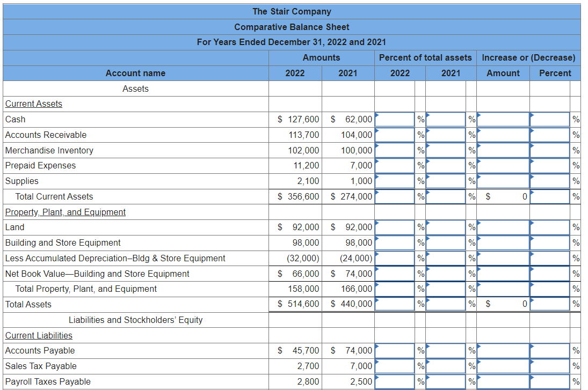This screenshot has width=588, height=390.
Task: Select Land increase percent field
Action: coord(550,227)
